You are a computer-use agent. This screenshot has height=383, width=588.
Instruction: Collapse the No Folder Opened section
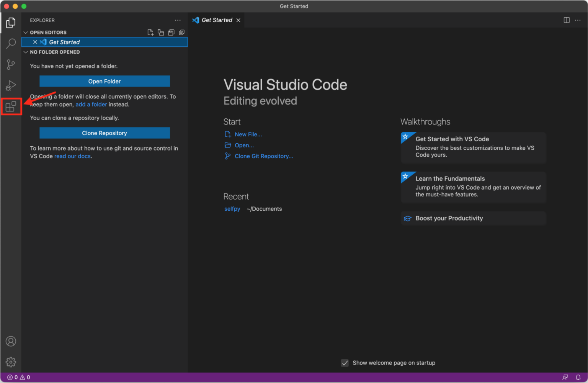26,52
